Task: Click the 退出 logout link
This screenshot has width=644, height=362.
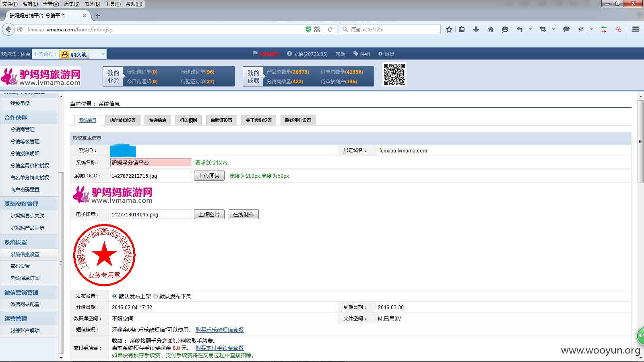Action: tap(386, 54)
